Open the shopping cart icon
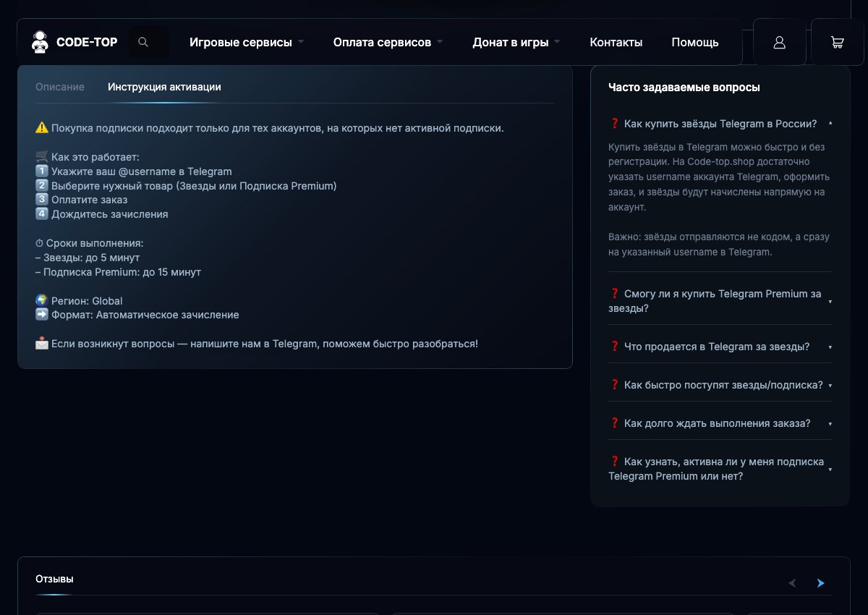This screenshot has width=868, height=615. pyautogui.click(x=838, y=42)
